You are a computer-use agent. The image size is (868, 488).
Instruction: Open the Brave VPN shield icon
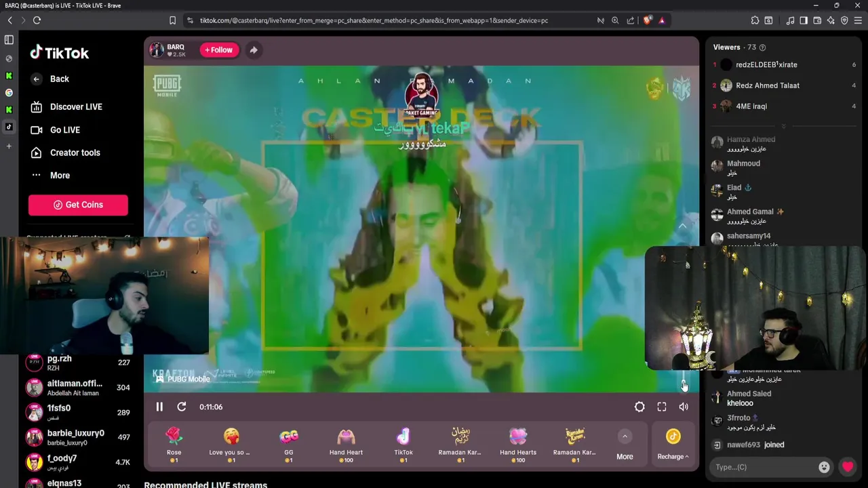click(x=844, y=20)
